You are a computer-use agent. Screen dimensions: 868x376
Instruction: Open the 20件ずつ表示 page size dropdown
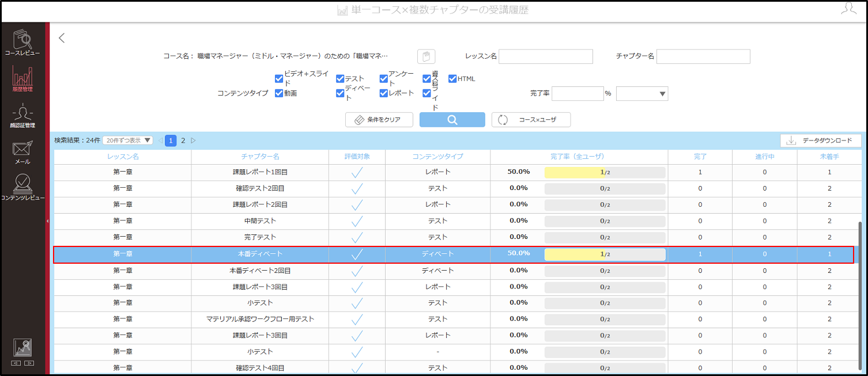128,140
